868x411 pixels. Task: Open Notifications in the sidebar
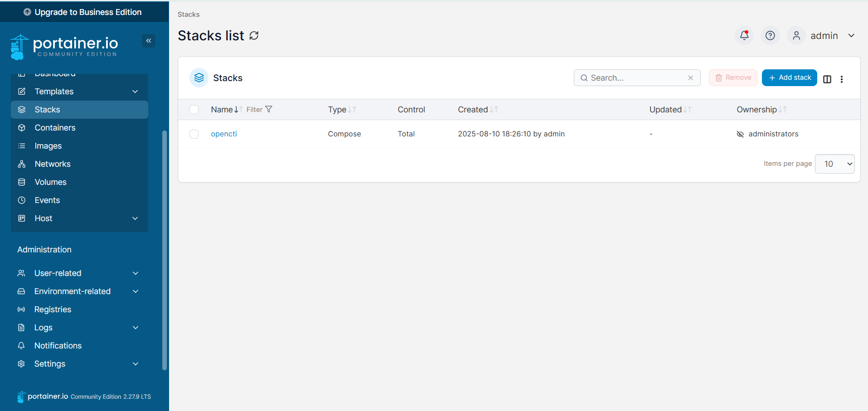pos(79,346)
